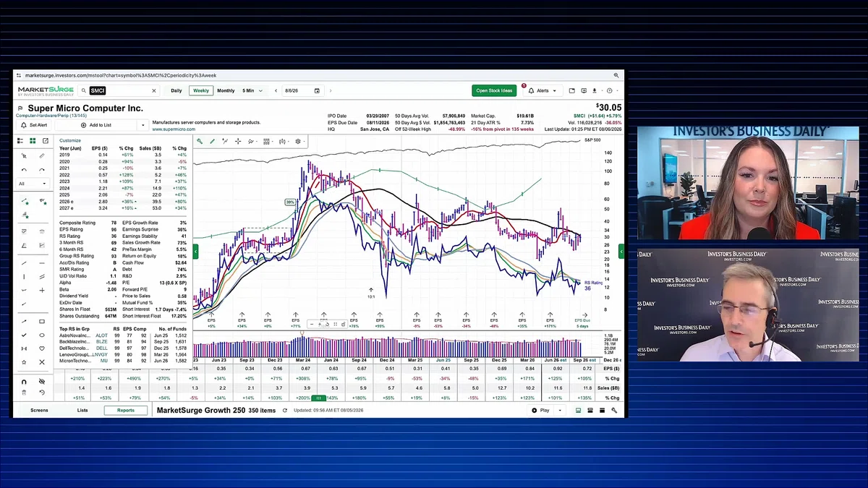Open the chart grid layout dropdown
The image size is (868, 488).
pyautogui.click(x=268, y=142)
